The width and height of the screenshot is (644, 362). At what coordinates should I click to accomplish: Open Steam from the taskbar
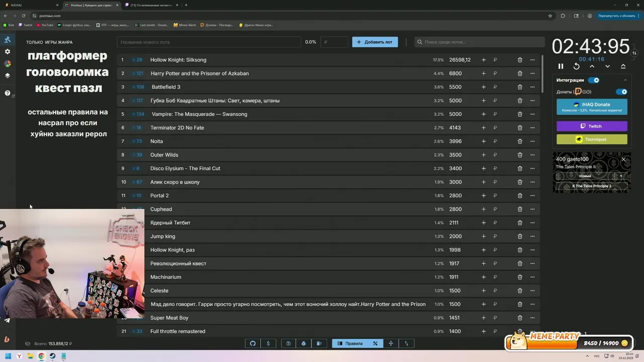click(x=52, y=356)
